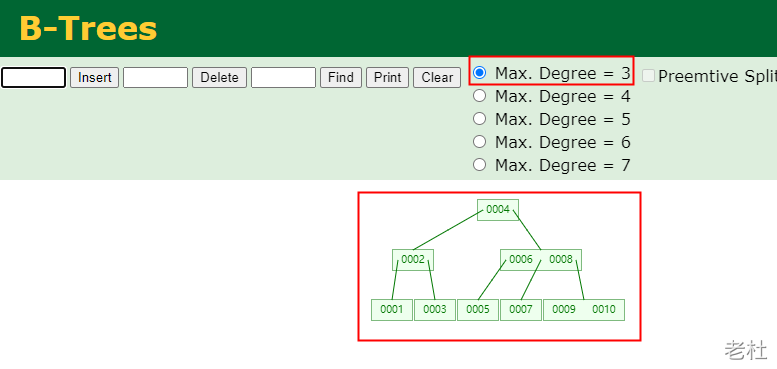Click the Clear button

click(437, 78)
